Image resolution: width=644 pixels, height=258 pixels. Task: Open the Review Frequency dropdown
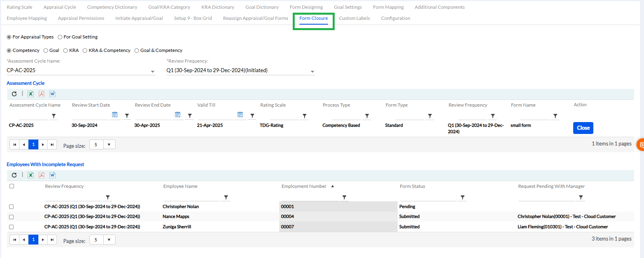tap(312, 71)
